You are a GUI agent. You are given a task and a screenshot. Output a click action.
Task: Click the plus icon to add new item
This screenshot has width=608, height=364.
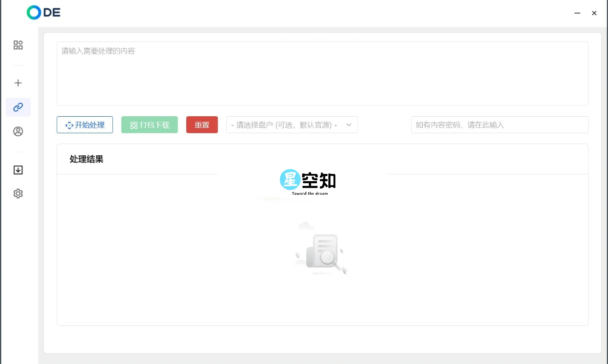coord(18,83)
